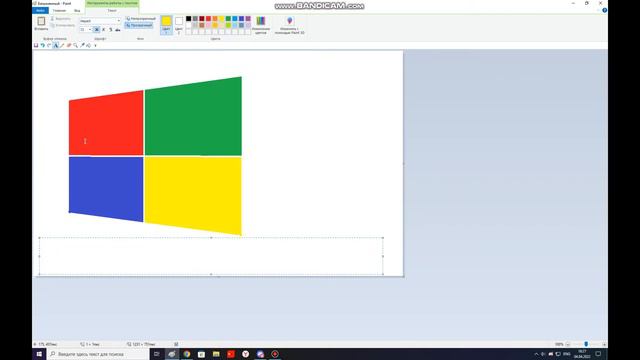This screenshot has height=360, width=640.
Task: Pick the black palette swatch
Action: point(189,19)
